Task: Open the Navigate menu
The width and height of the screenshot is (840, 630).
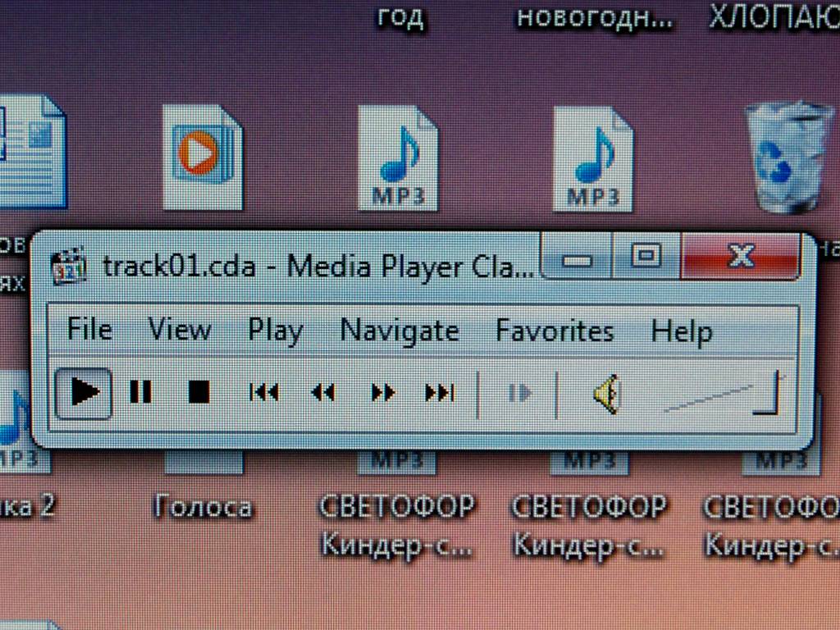Action: pos(399,331)
